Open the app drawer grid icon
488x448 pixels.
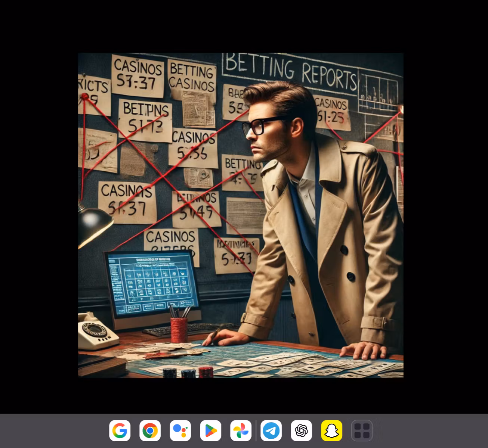pos(362,430)
